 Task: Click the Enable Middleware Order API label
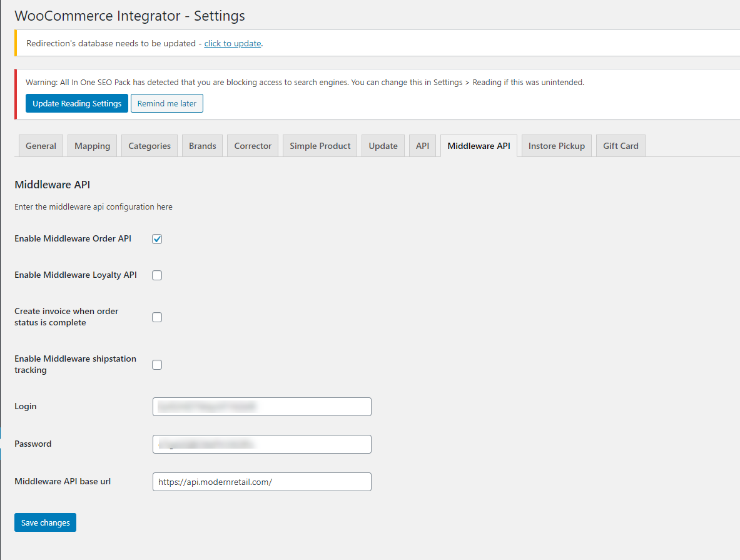[73, 238]
